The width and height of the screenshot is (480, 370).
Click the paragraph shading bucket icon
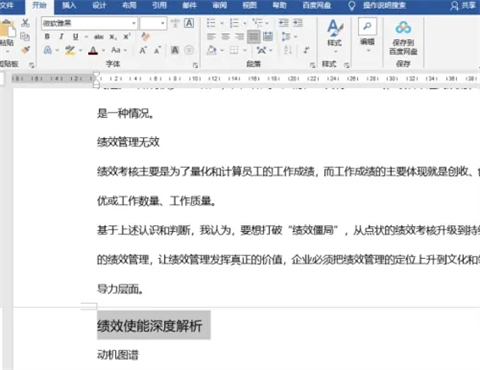pyautogui.click(x=212, y=50)
